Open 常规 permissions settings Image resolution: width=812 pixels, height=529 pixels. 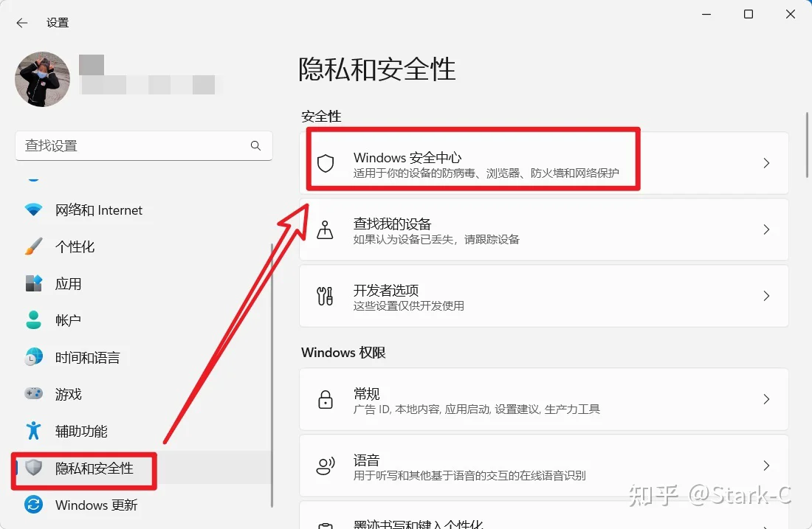(544, 400)
